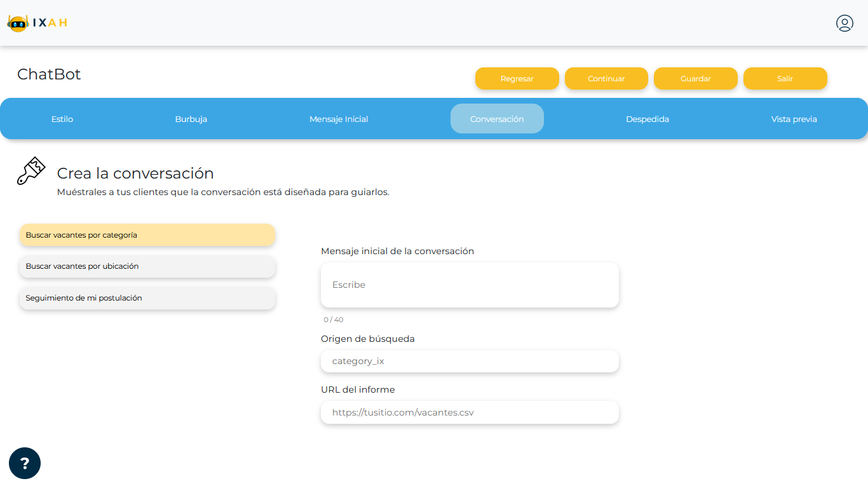Click the Origen de búsqueda label
The image size is (868, 488).
368,339
